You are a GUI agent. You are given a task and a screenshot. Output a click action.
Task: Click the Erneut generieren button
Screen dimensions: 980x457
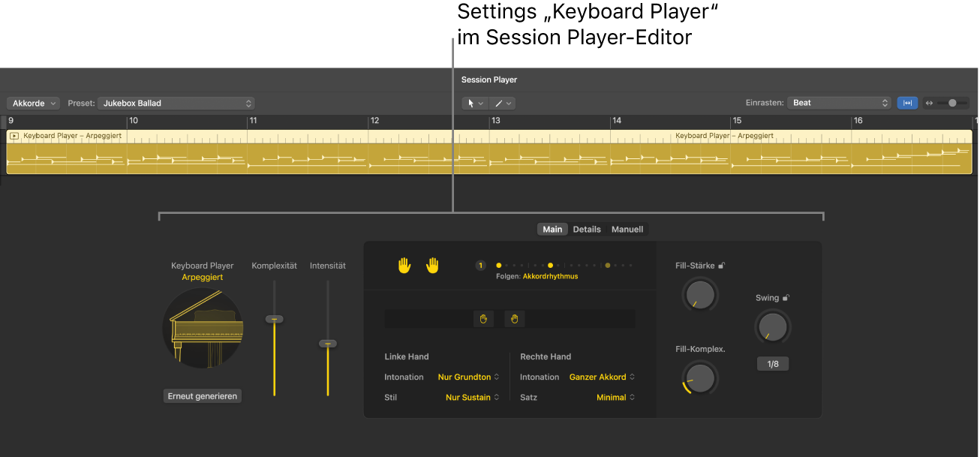click(202, 395)
